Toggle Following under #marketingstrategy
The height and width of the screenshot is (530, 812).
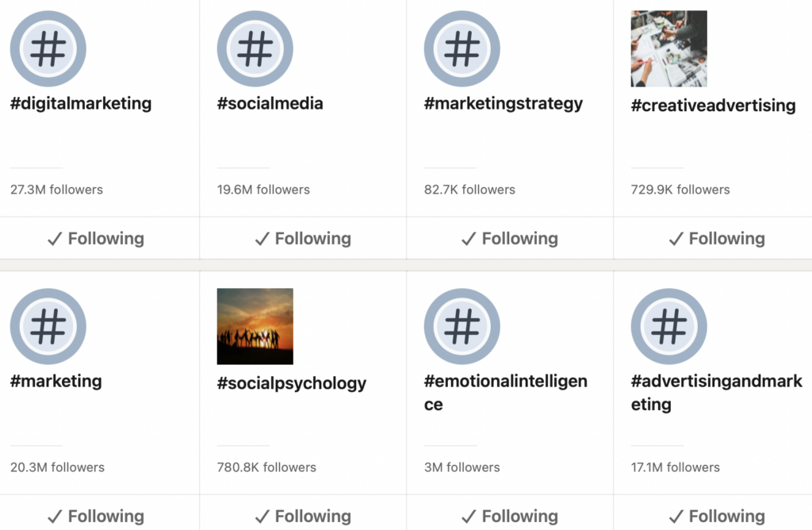tap(510, 239)
